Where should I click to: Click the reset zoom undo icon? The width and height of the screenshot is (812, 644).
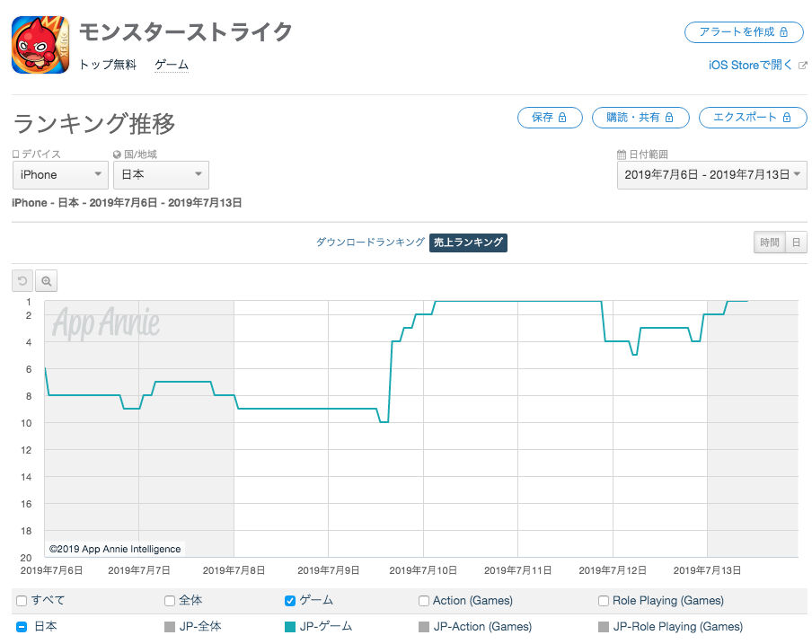22,281
